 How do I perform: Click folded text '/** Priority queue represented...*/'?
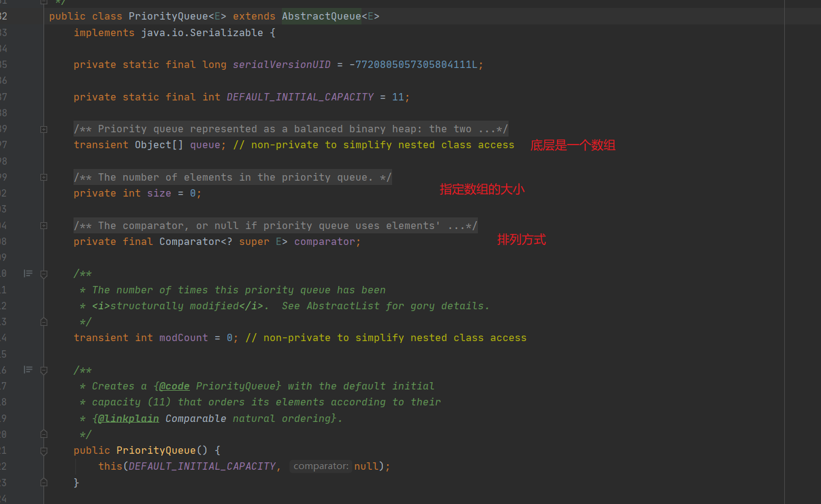tap(291, 129)
